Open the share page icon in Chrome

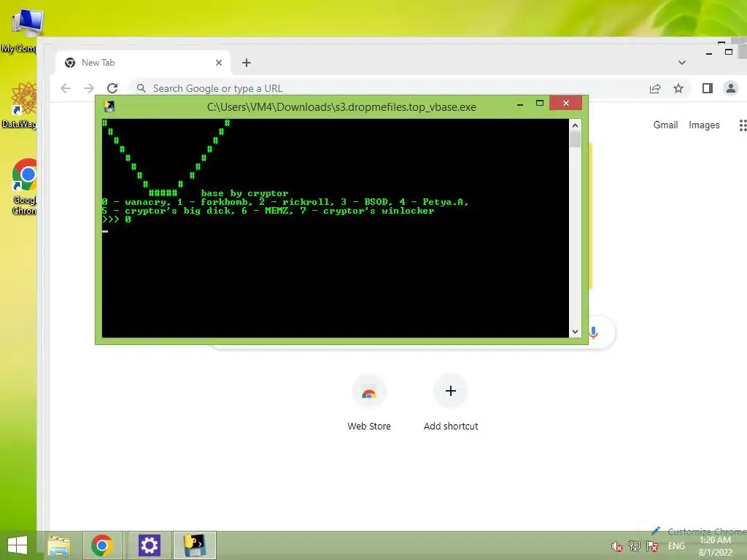point(655,88)
